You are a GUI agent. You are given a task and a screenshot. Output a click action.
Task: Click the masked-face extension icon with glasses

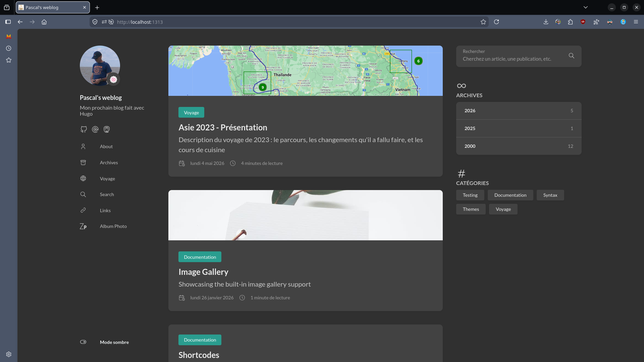tap(609, 22)
